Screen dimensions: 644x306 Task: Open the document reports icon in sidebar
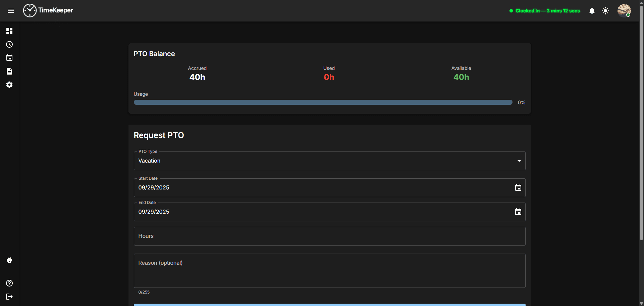[9, 71]
